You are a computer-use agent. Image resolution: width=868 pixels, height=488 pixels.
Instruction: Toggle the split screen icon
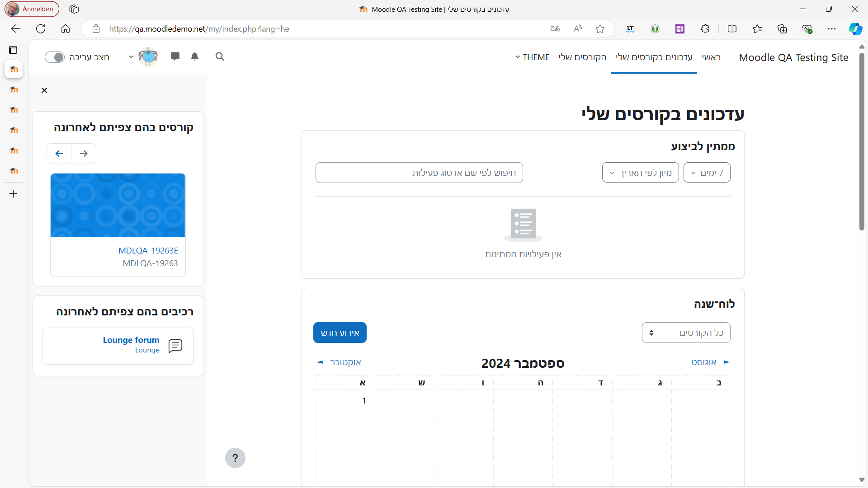(732, 29)
